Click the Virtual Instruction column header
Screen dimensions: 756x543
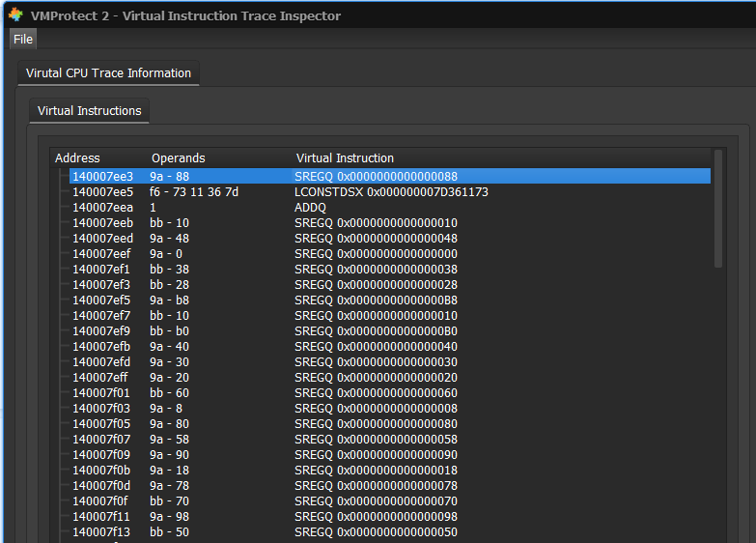coord(345,158)
